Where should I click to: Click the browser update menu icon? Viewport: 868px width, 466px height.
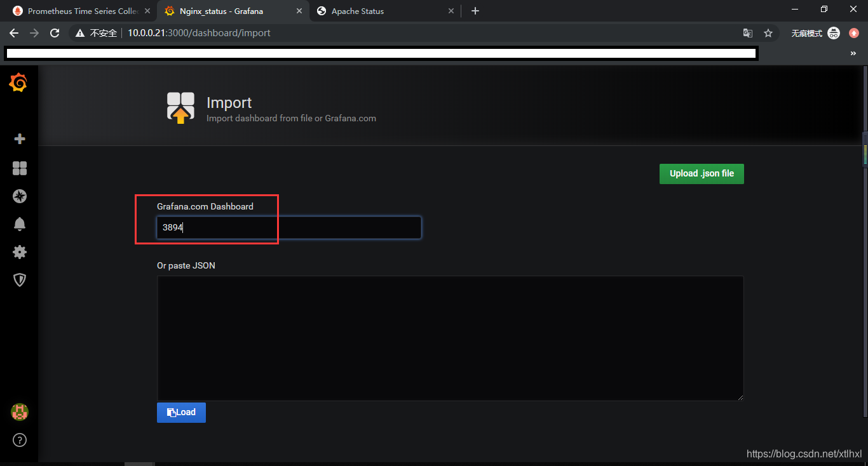854,33
